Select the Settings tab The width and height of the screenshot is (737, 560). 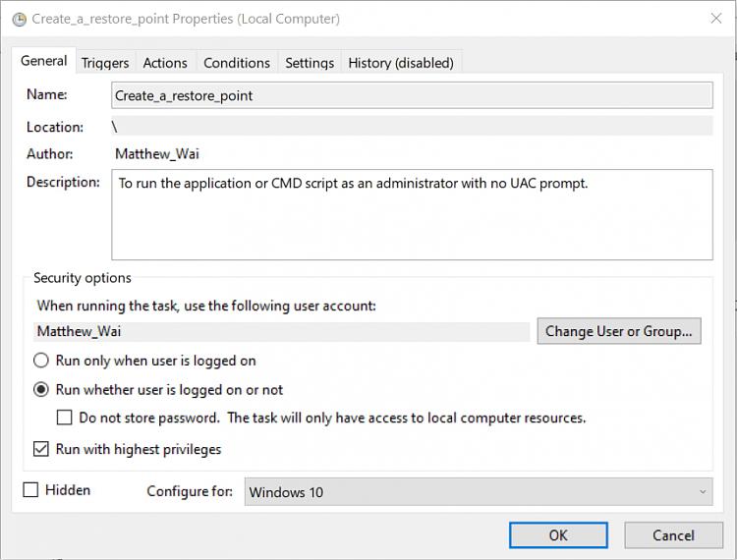click(x=310, y=63)
